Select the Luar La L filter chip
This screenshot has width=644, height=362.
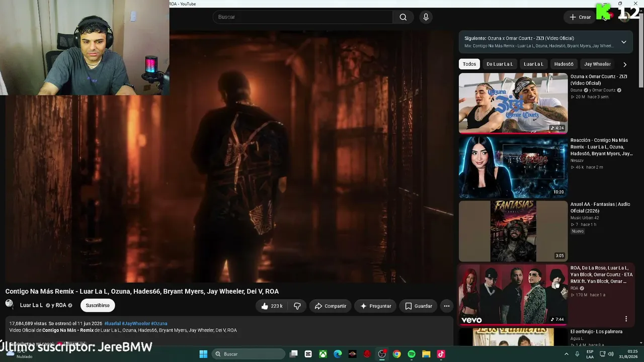[x=533, y=64]
